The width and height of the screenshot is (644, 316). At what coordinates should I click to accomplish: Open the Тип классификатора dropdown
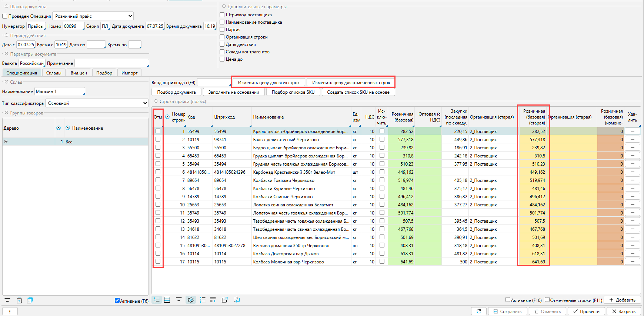97,103
